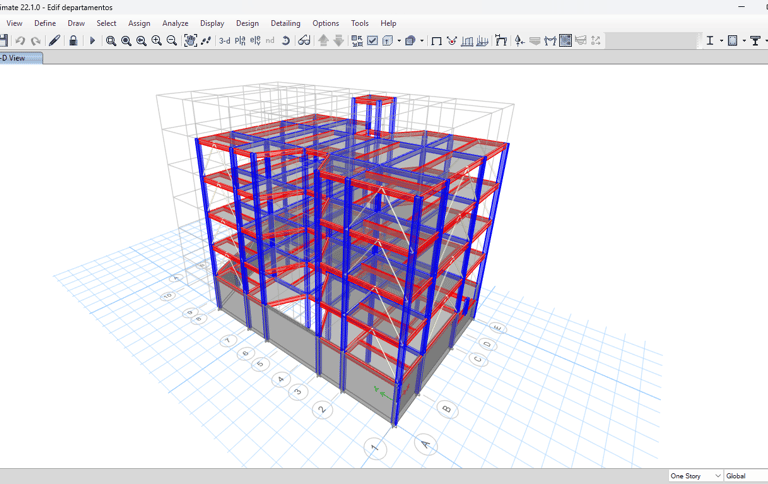Viewport: 768px width, 484px height.
Task: Click the Save model icon
Action: click(3, 41)
